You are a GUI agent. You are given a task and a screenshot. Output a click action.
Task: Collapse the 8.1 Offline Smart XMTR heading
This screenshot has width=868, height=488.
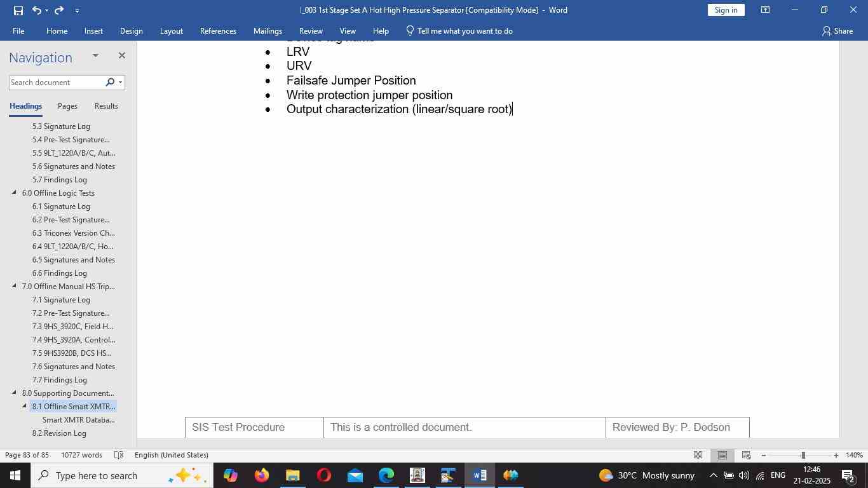pos(25,406)
